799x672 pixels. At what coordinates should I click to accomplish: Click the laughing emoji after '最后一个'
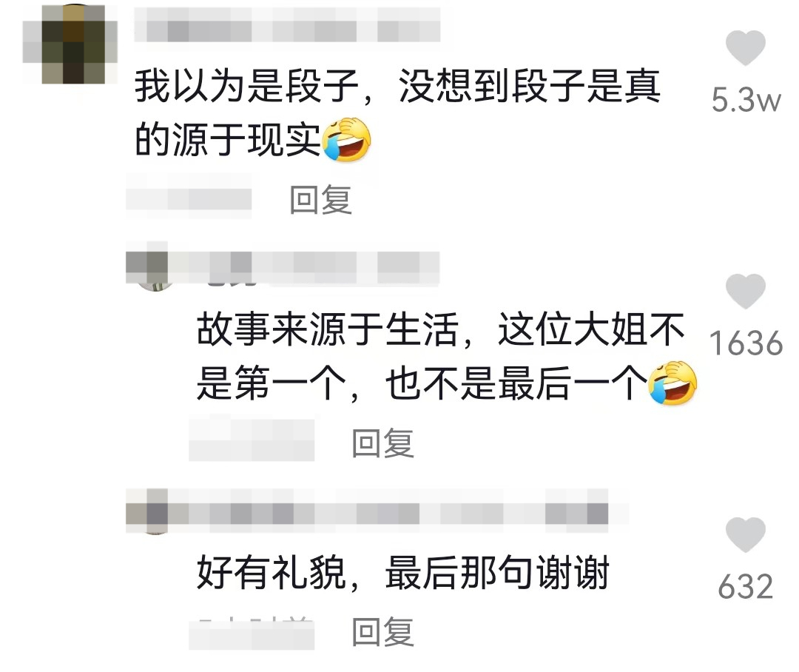672,383
